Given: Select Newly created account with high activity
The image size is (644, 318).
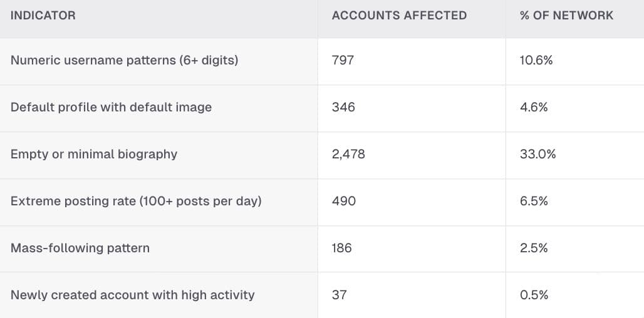Looking at the screenshot, I should pyautogui.click(x=133, y=295).
